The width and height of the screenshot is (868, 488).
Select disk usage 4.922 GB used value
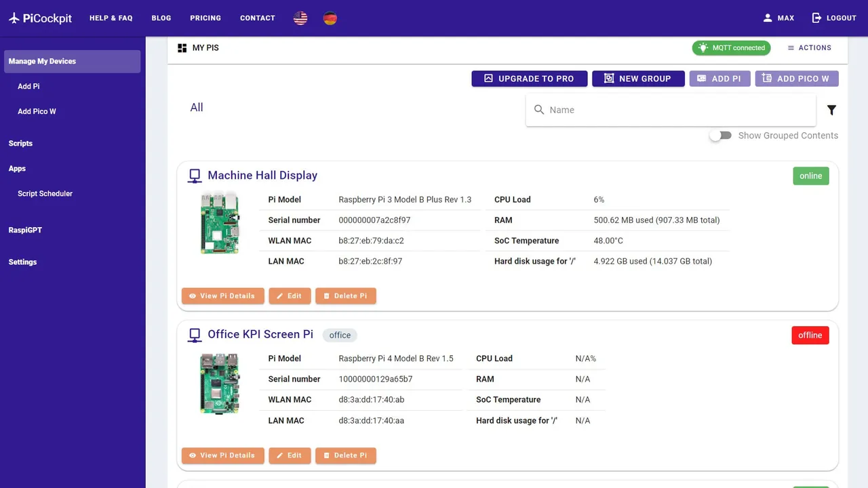[652, 262]
